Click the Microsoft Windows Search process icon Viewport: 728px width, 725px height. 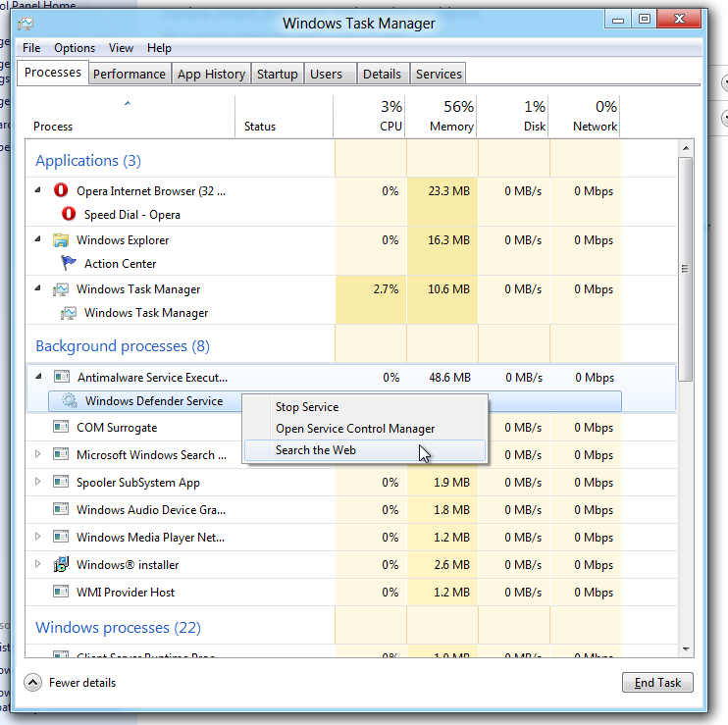[61, 454]
